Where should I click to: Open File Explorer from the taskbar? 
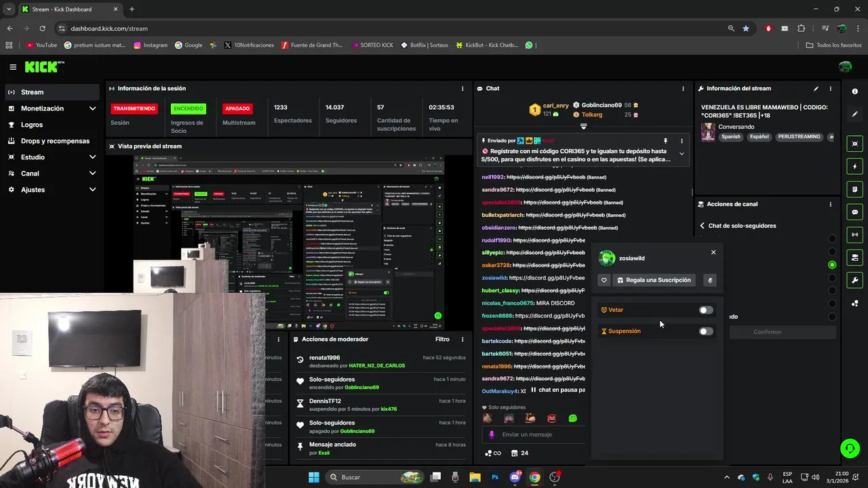coord(475,477)
